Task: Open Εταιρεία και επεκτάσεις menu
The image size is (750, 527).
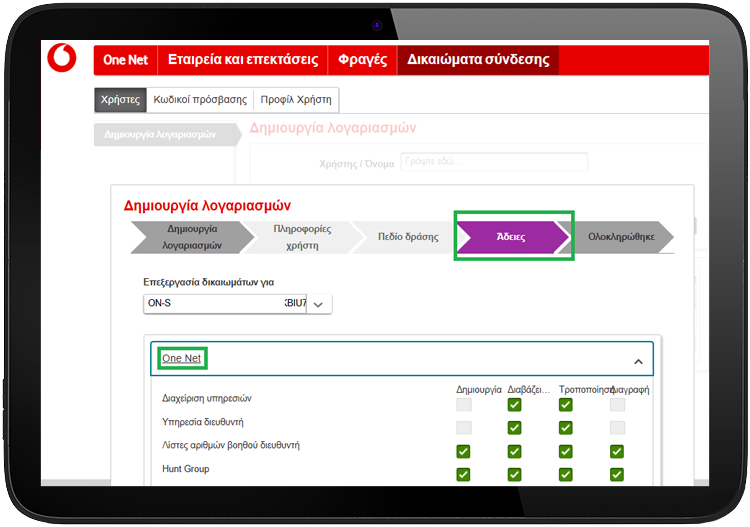Action: (x=243, y=60)
